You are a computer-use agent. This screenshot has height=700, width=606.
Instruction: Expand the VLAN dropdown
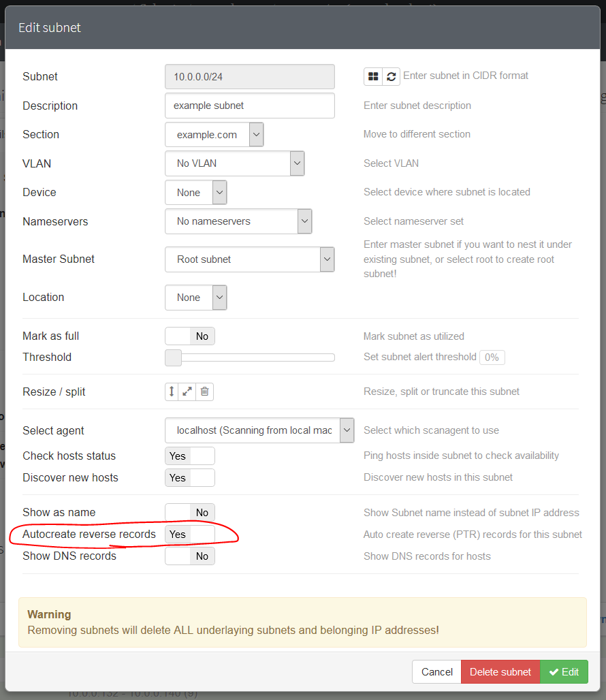[x=234, y=163]
